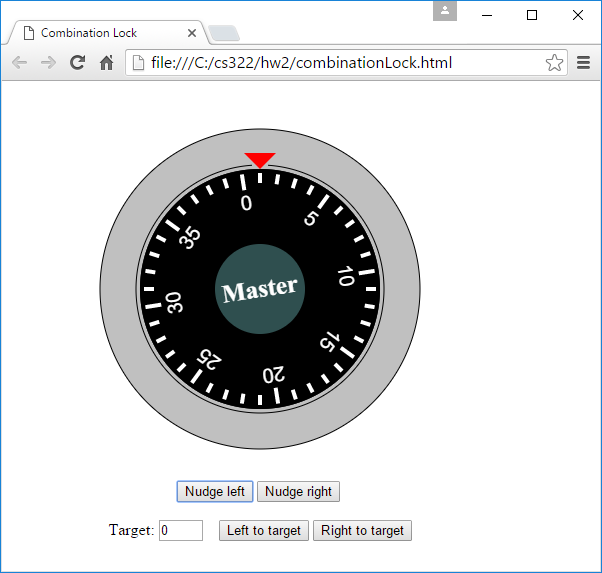Click the Target label text
This screenshot has height=573, width=602.
click(131, 530)
